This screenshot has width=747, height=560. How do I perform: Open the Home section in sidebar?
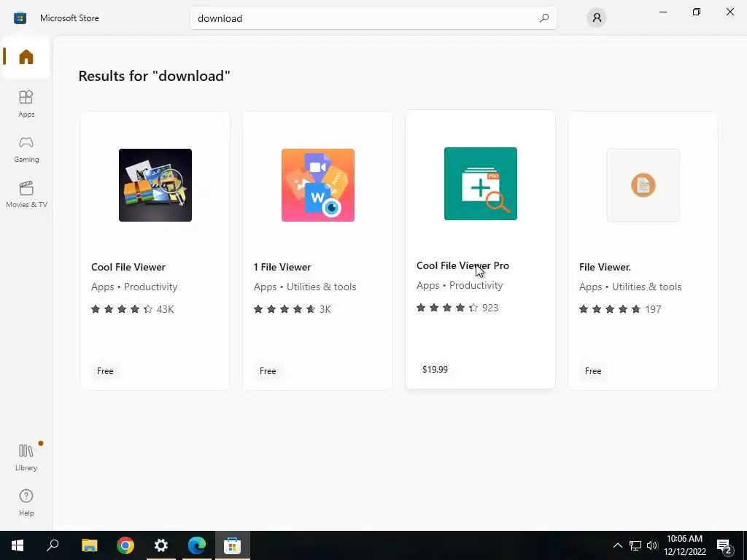(x=26, y=57)
